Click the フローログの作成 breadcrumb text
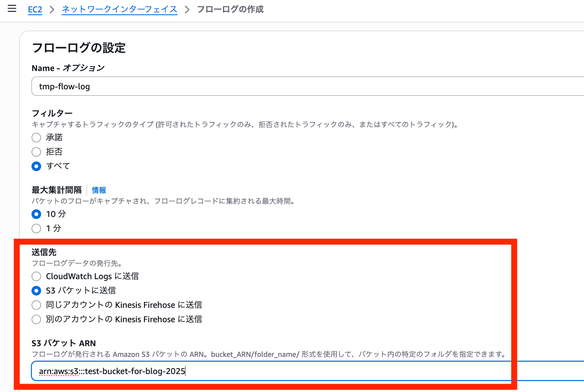This screenshot has height=392, width=584. click(x=230, y=10)
